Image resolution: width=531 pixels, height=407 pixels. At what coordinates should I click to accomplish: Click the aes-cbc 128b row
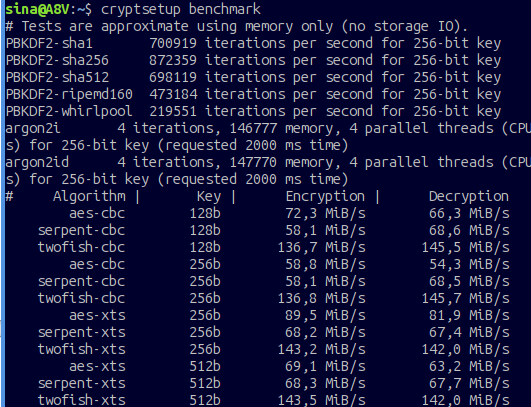pyautogui.click(x=289, y=213)
